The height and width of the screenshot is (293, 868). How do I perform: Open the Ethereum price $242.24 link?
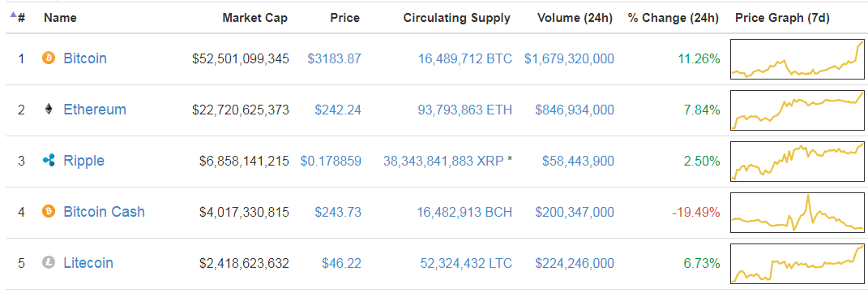[x=338, y=110]
